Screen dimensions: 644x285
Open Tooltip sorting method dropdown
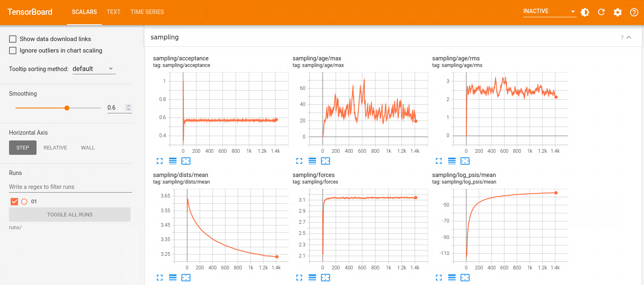[x=94, y=69]
